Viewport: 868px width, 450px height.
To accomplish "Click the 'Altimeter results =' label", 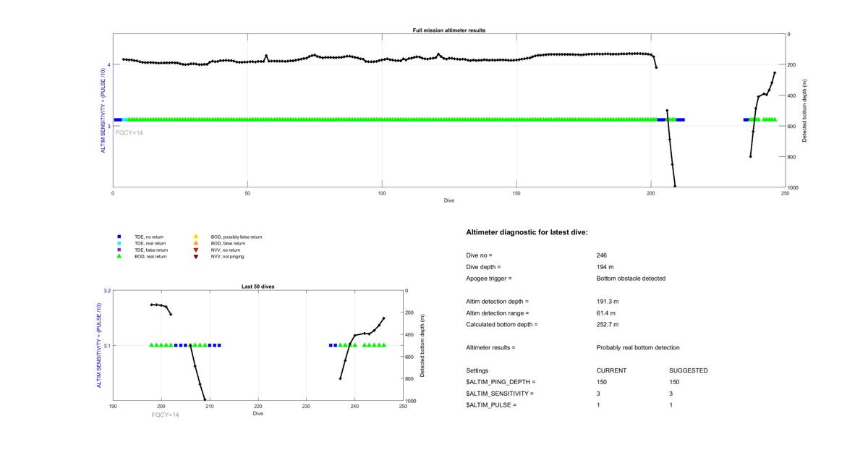I will (x=490, y=347).
